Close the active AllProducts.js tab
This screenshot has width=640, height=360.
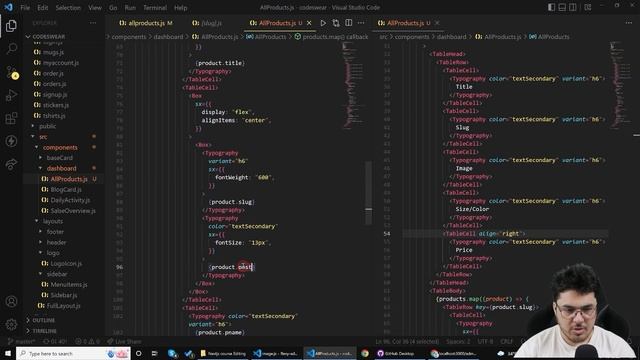coord(309,23)
